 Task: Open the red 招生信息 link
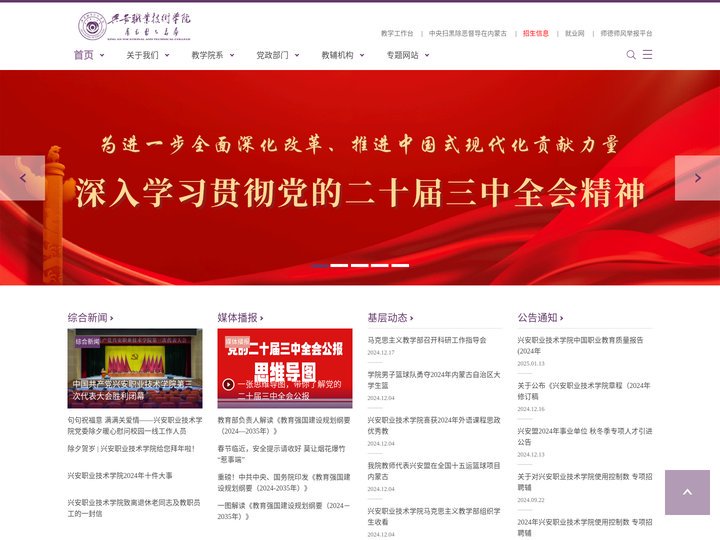click(x=536, y=34)
